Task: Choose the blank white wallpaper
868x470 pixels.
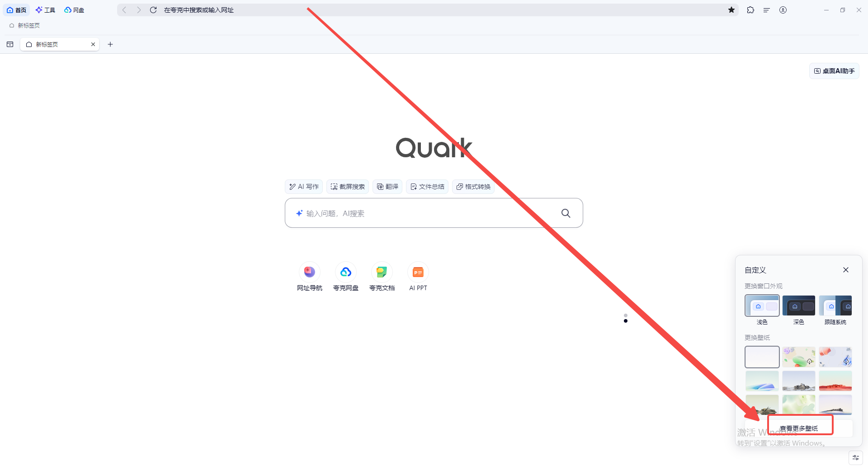Action: pos(762,357)
